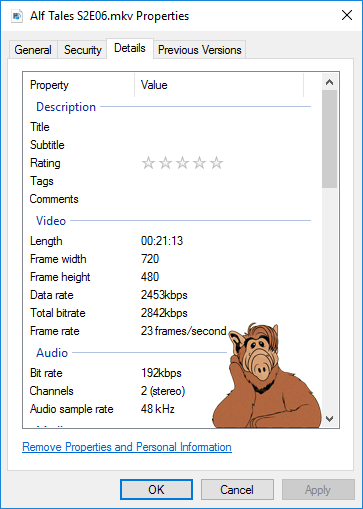The height and width of the screenshot is (509, 363).
Task: Select the Data rate value 2453kbps
Action: click(164, 295)
